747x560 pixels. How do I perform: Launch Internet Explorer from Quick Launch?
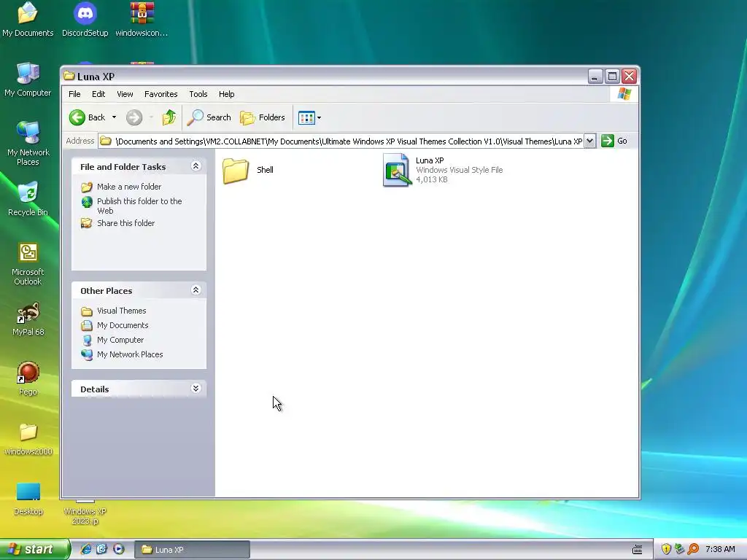[86, 549]
